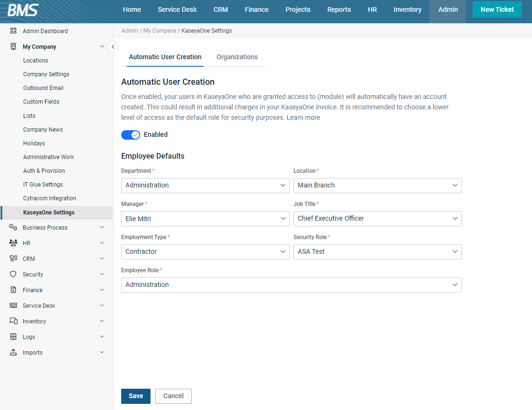Open Service Desk in the top navigation
The height and width of the screenshot is (410, 532).
[177, 10]
